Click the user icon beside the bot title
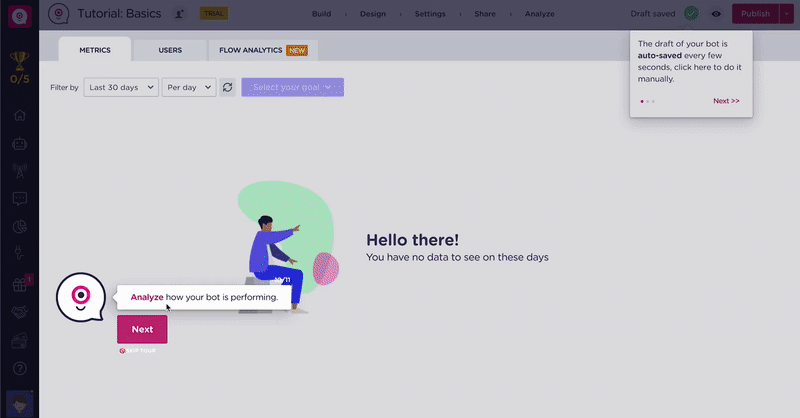The height and width of the screenshot is (418, 800). [179, 14]
